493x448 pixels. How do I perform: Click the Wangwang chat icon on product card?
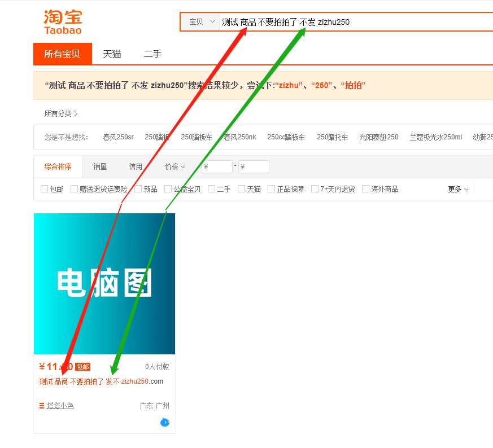click(164, 422)
